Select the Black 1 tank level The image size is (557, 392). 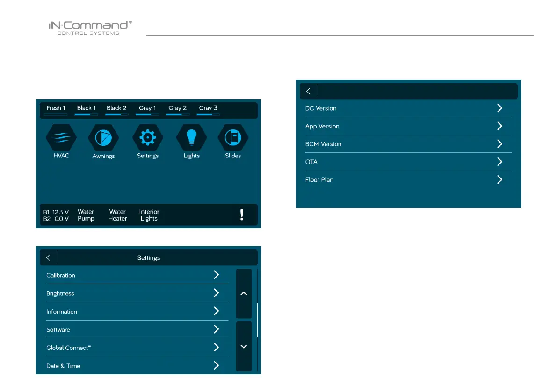87,110
